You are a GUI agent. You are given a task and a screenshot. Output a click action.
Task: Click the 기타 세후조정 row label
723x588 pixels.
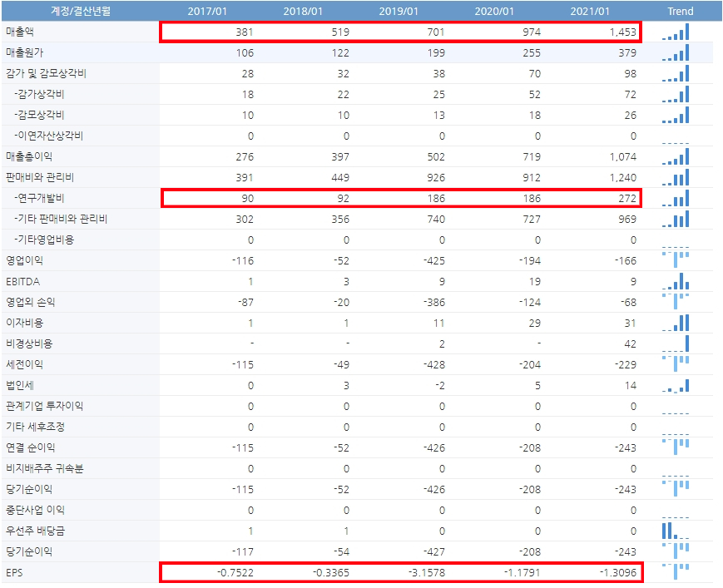[x=35, y=427]
